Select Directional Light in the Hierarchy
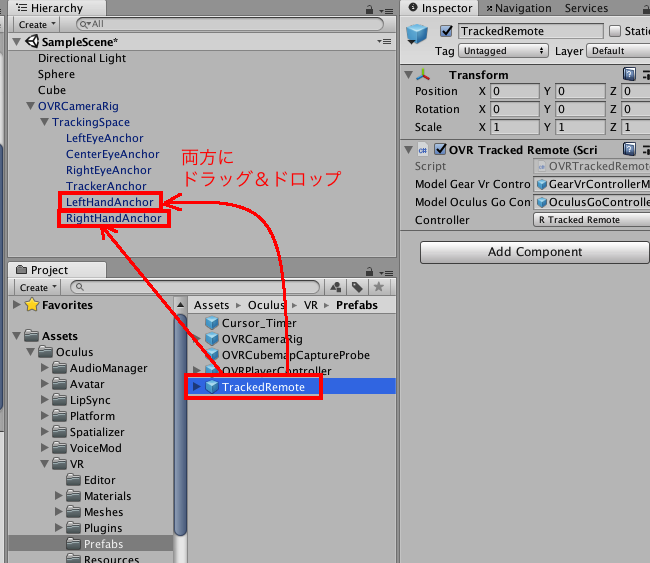650x563 pixels. (82, 58)
